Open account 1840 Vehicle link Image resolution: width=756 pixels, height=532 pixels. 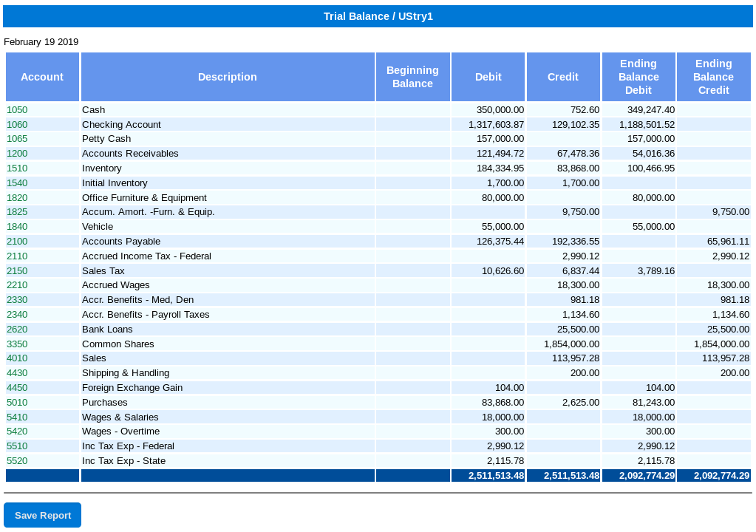coord(17,227)
